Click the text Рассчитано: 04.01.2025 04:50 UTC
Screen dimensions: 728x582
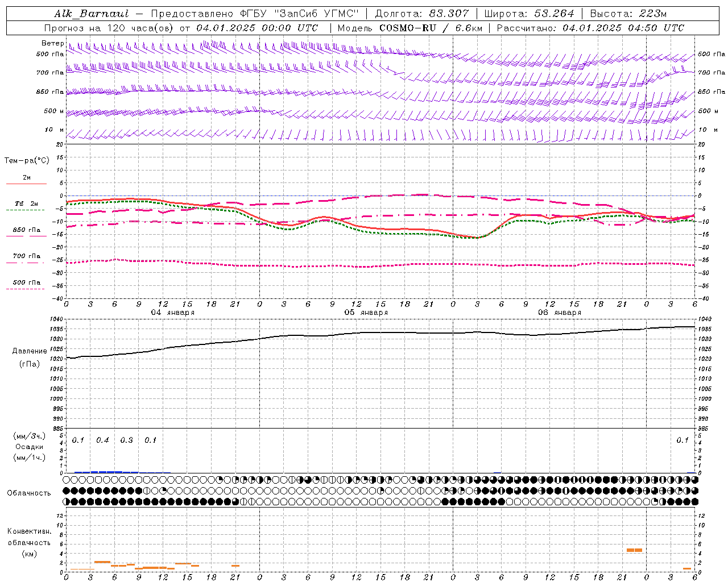tap(590, 28)
